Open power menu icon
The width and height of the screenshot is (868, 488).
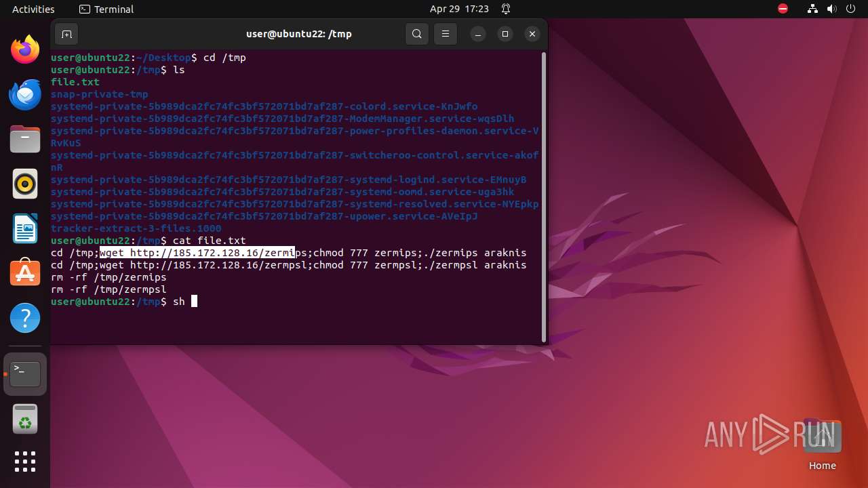[x=851, y=9]
